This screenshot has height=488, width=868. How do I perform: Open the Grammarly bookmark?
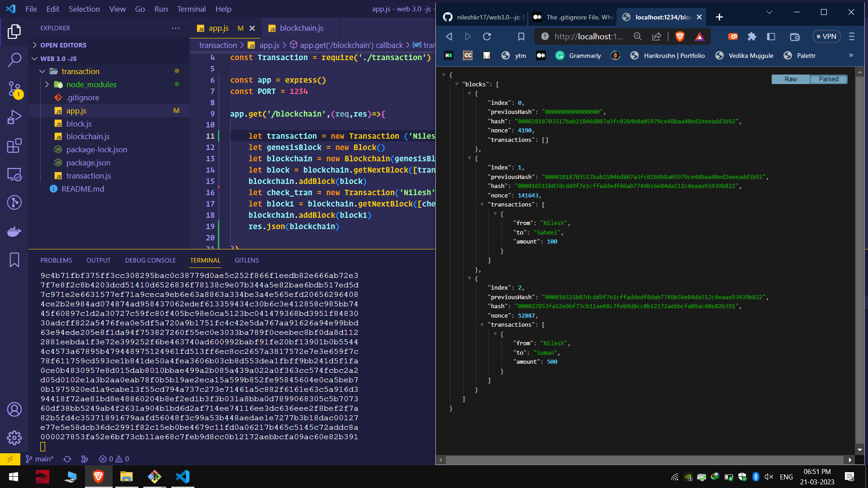pyautogui.click(x=579, y=56)
